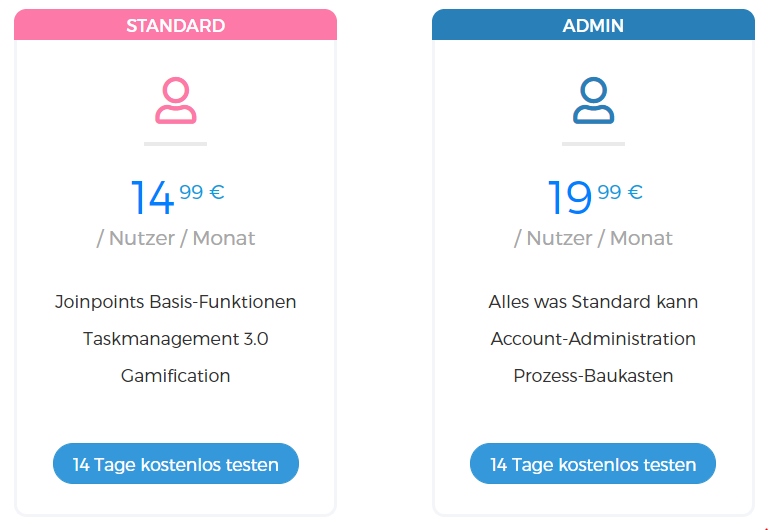This screenshot has width=773, height=530.
Task: Click the blue Admin user icon
Action: [593, 100]
